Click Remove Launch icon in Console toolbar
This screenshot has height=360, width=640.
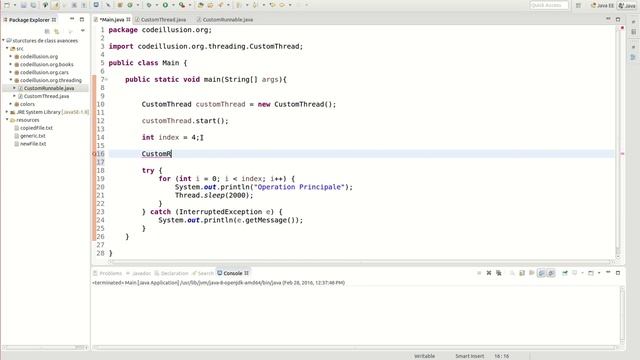[489, 273]
